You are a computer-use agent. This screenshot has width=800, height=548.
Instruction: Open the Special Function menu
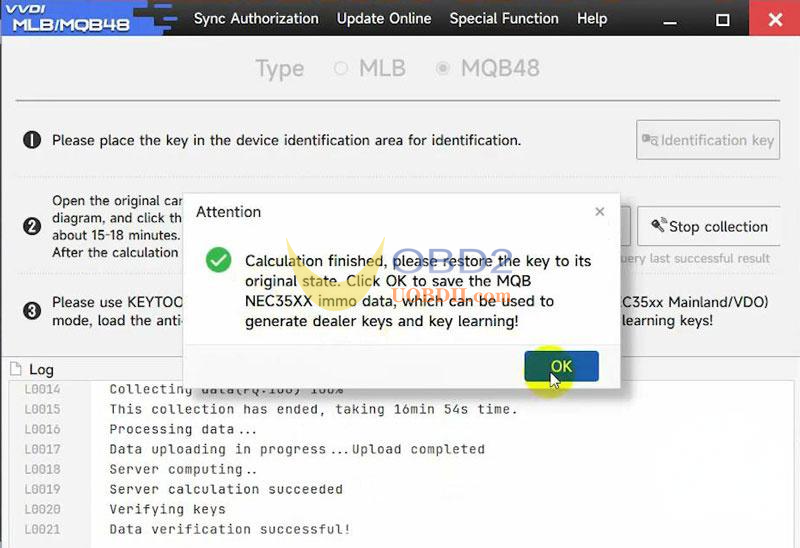tap(504, 19)
